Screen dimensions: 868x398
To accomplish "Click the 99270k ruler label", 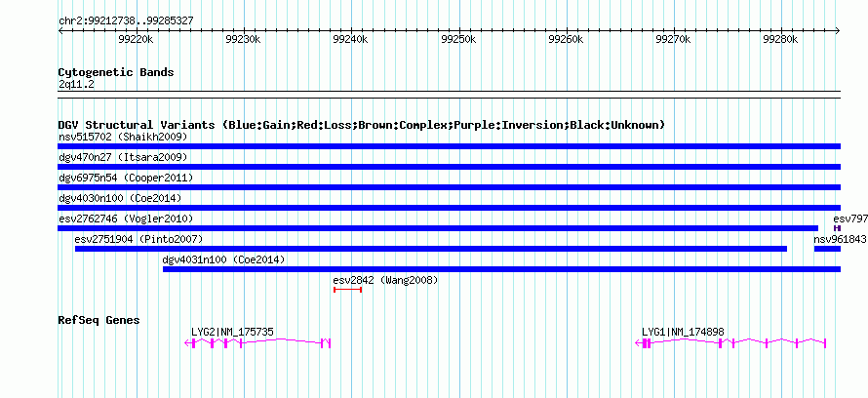I will pos(673,39).
